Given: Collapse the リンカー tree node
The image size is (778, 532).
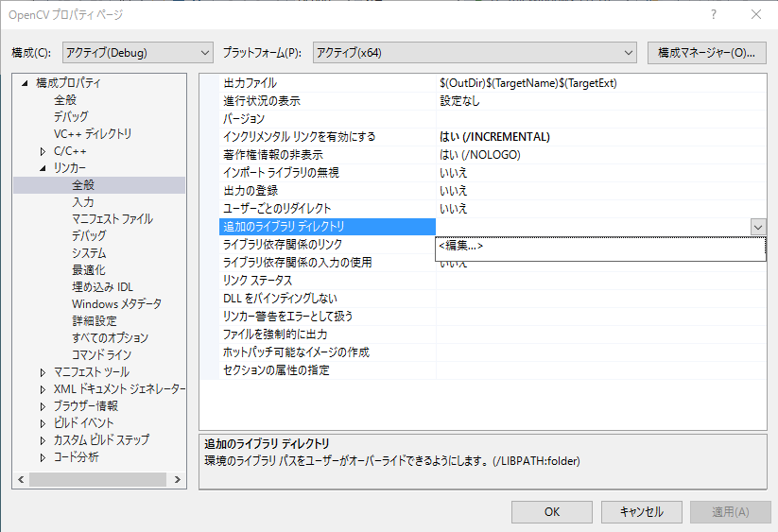Looking at the screenshot, I should pyautogui.click(x=43, y=168).
